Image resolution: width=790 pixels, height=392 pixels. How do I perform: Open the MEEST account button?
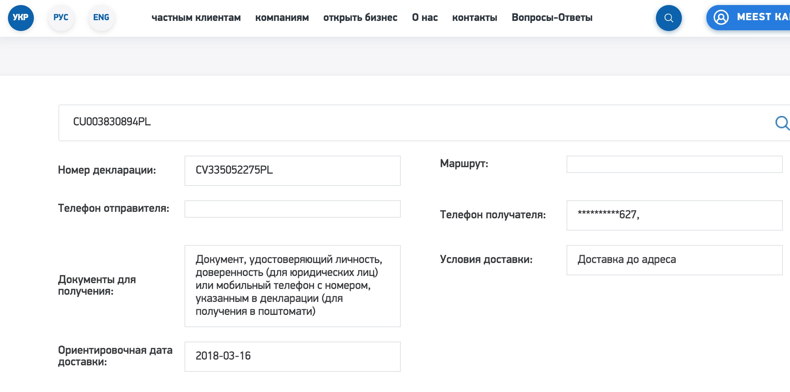(748, 18)
